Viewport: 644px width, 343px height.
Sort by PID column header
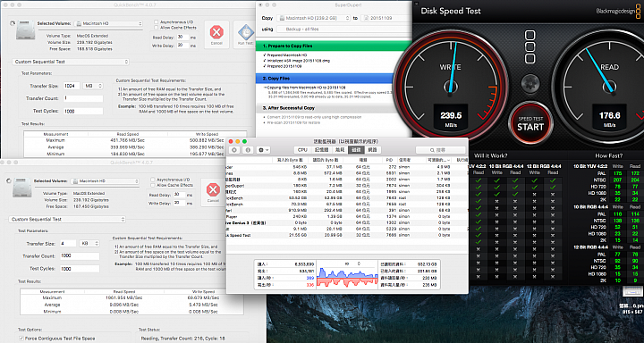click(x=389, y=160)
